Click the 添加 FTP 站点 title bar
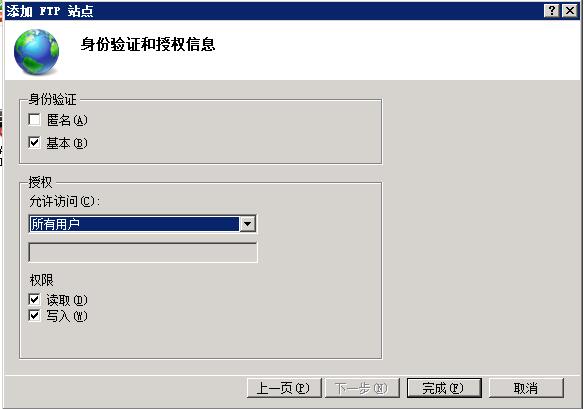This screenshot has height=409, width=584. coord(274,11)
